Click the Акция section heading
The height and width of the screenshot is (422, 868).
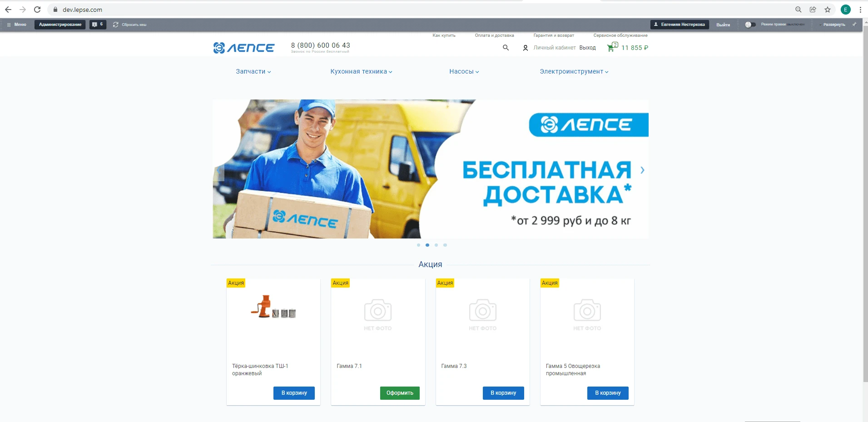[430, 264]
